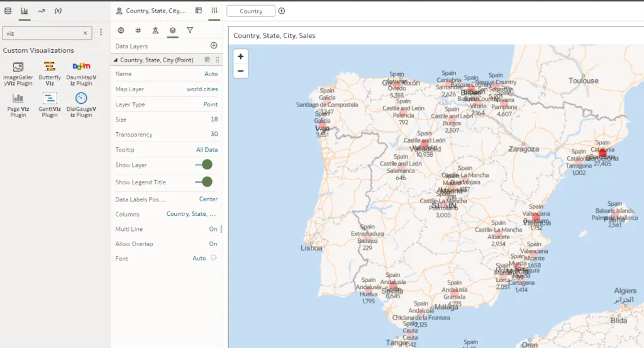The width and height of the screenshot is (644, 348).
Task: Change the Map Layer world cities value
Action: tap(202, 89)
